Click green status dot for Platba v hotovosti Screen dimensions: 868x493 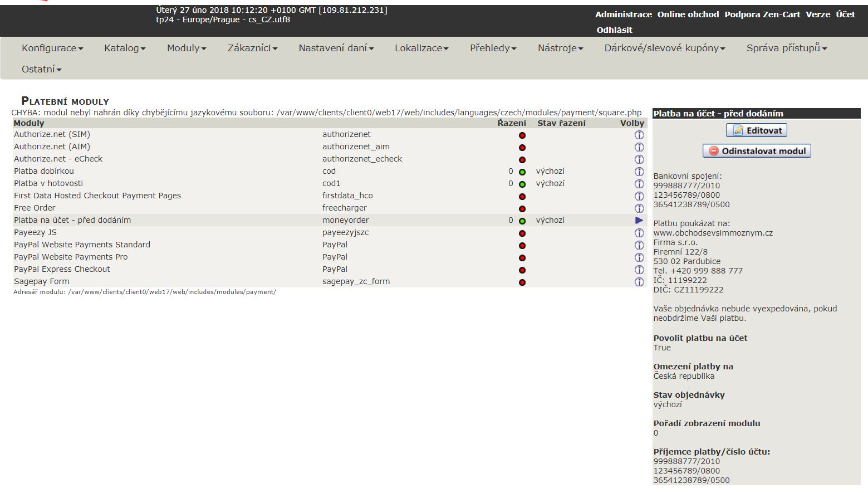coord(522,184)
